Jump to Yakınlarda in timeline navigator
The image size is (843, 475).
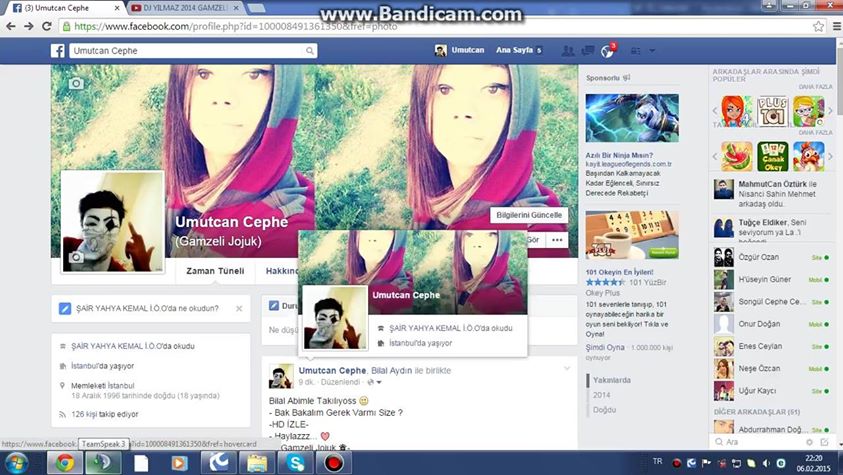coord(612,380)
